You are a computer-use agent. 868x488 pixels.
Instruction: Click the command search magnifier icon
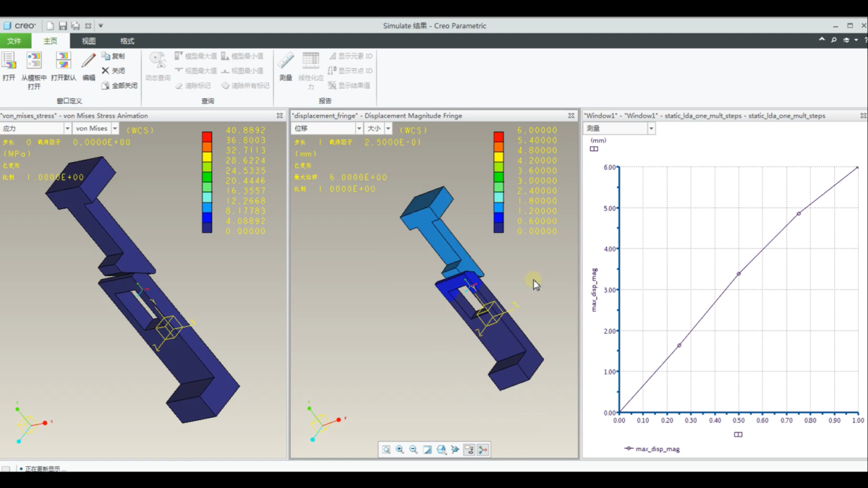pos(834,40)
